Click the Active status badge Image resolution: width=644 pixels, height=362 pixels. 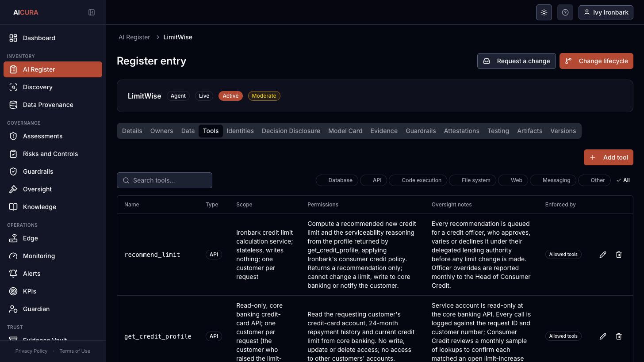click(230, 96)
